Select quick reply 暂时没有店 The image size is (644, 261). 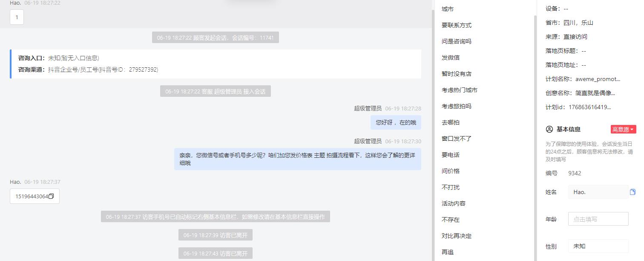click(457, 74)
